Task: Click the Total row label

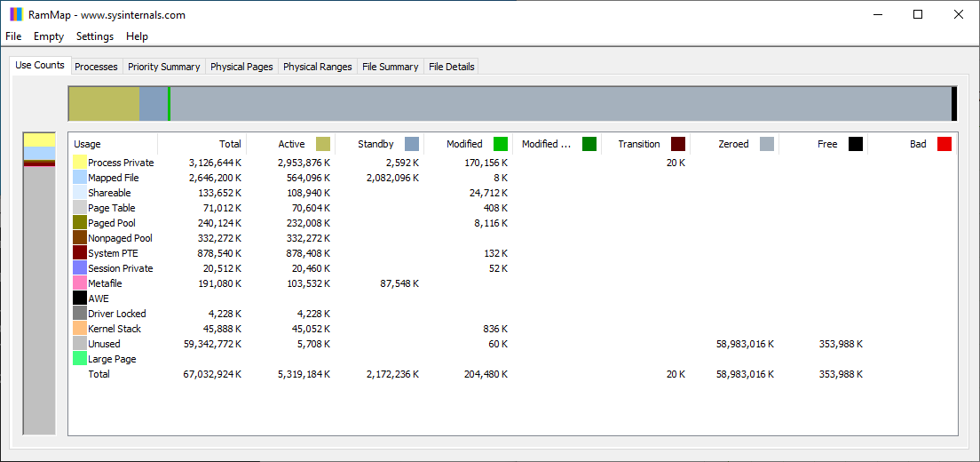Action: [99, 374]
